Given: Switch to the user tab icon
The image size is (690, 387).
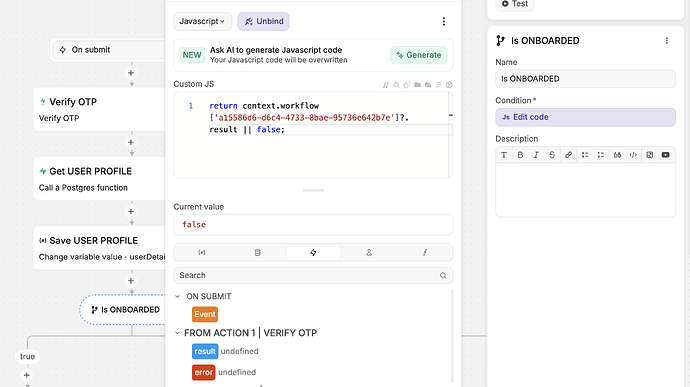Looking at the screenshot, I should (369, 252).
